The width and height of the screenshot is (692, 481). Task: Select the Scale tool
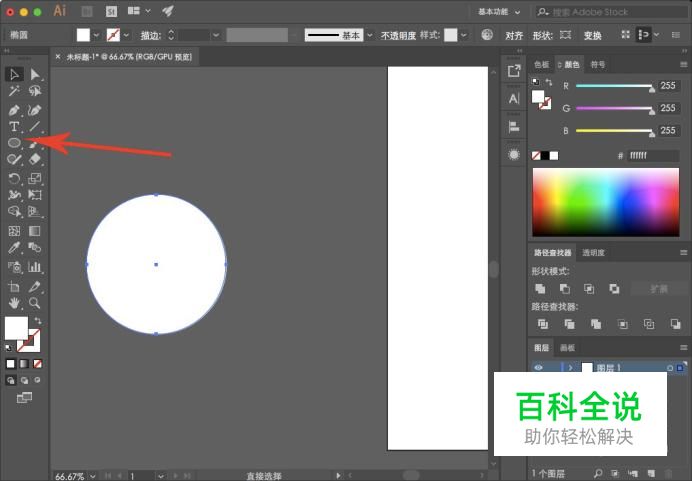[34, 178]
